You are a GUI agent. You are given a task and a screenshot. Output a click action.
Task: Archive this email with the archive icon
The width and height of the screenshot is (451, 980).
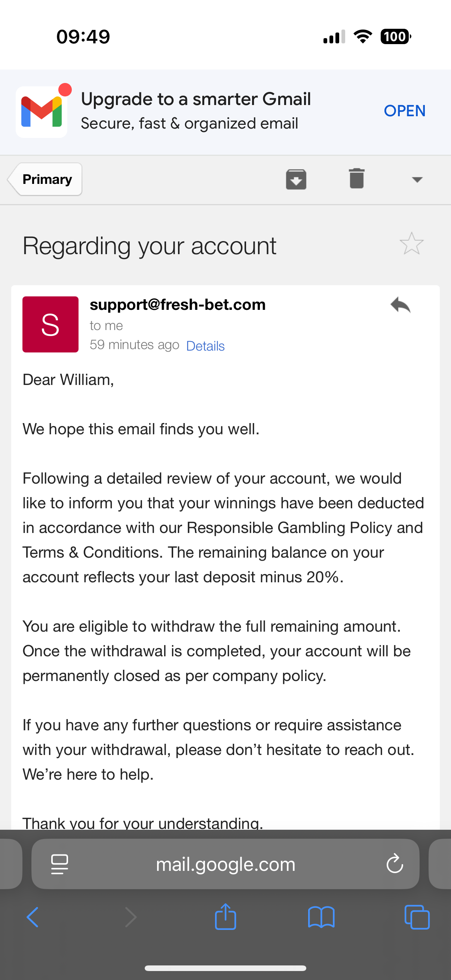[x=296, y=179]
